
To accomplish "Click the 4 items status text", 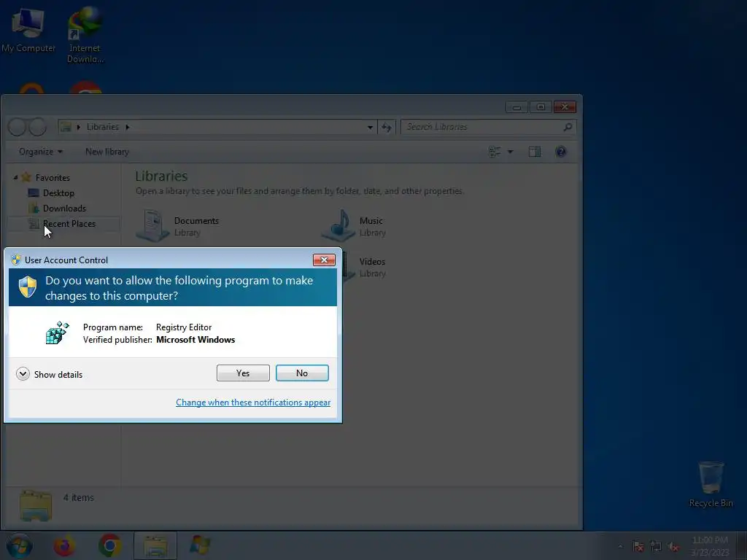I will tap(79, 497).
